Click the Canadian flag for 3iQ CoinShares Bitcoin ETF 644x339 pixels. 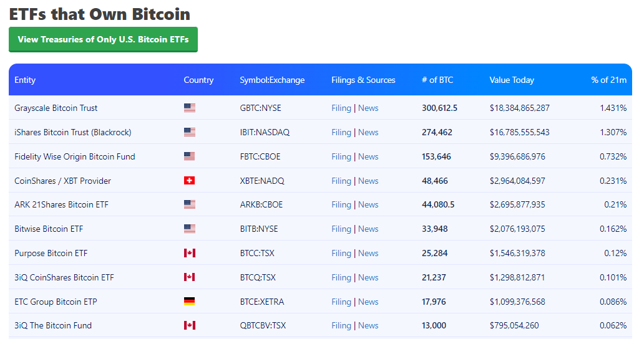point(189,277)
